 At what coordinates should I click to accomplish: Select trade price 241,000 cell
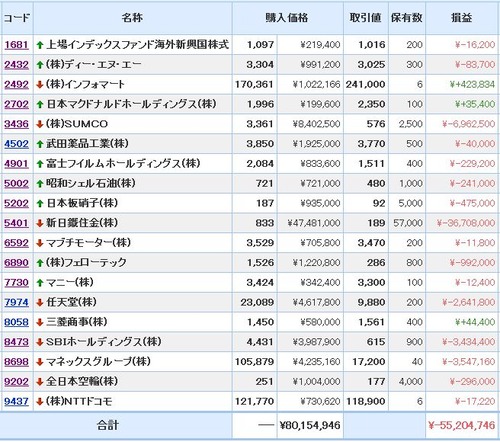click(x=365, y=84)
